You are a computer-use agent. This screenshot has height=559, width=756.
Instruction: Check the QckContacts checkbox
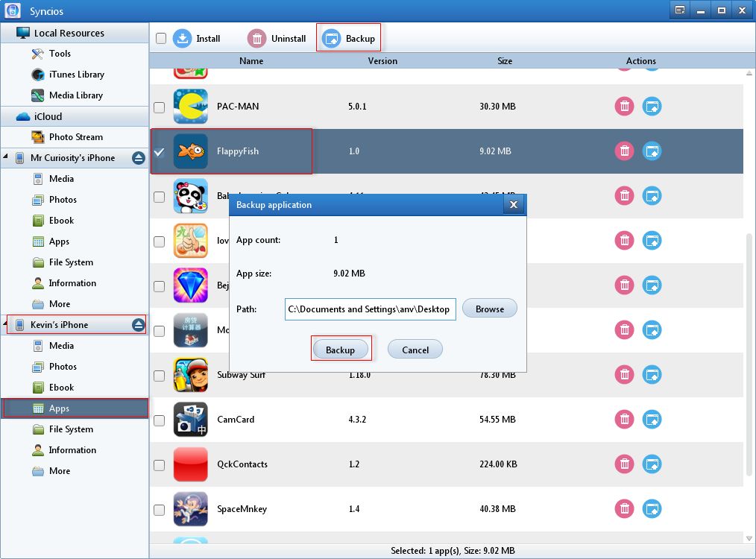click(159, 465)
